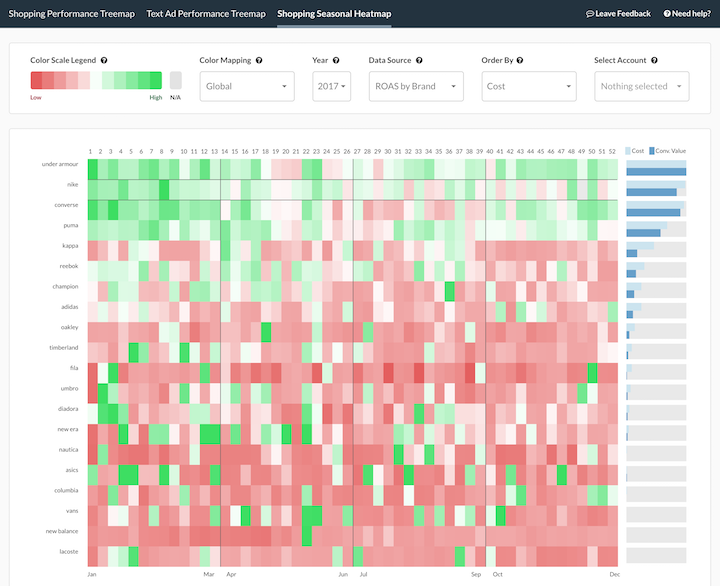Click the lacoste row label
The height and width of the screenshot is (586, 720).
pyautogui.click(x=69, y=552)
